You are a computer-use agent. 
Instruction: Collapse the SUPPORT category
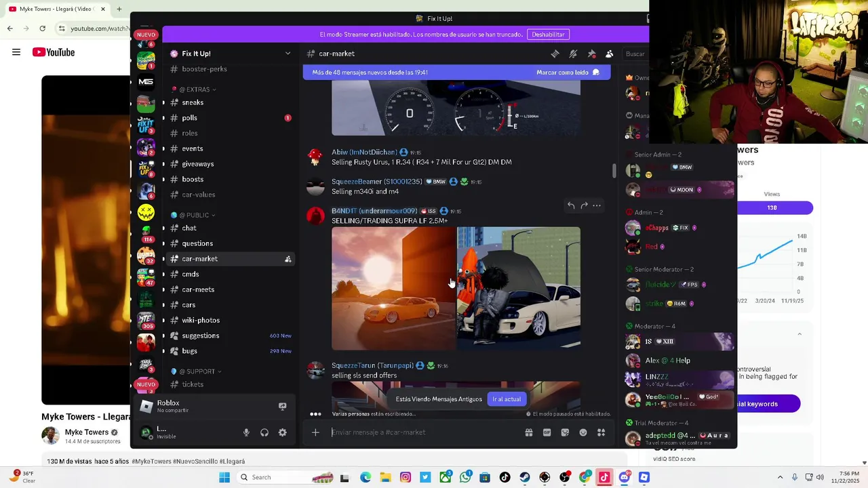200,371
